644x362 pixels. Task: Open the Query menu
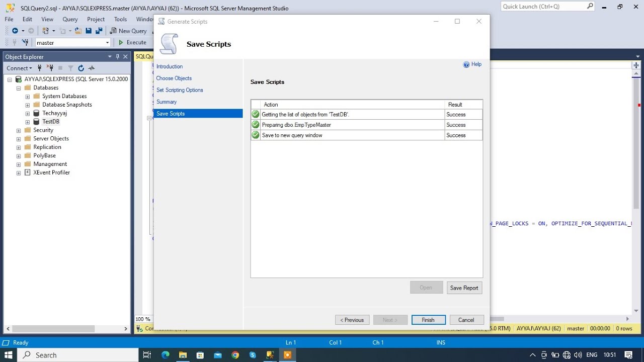(x=70, y=19)
